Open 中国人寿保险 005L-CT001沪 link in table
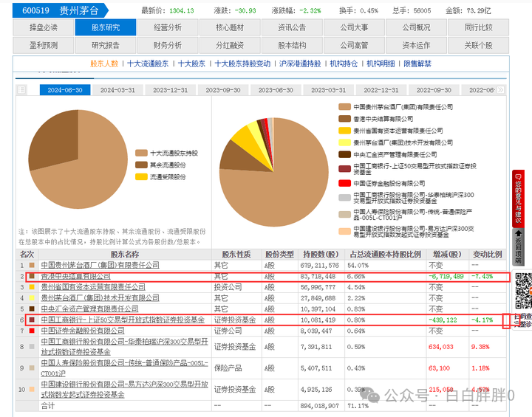532x417 pixels. pos(125,368)
